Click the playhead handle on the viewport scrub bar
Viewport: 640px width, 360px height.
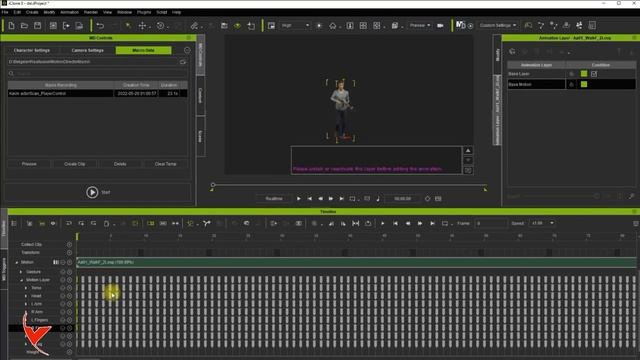click(x=213, y=185)
